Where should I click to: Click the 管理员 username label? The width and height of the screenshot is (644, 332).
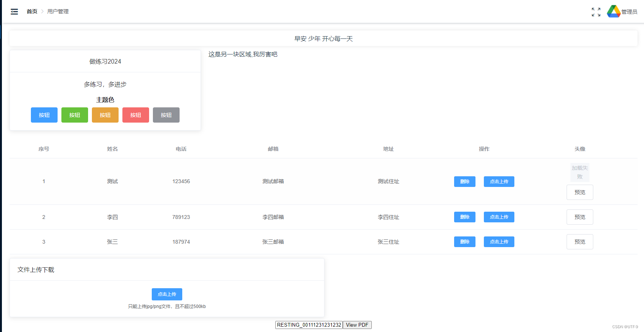[x=630, y=12]
